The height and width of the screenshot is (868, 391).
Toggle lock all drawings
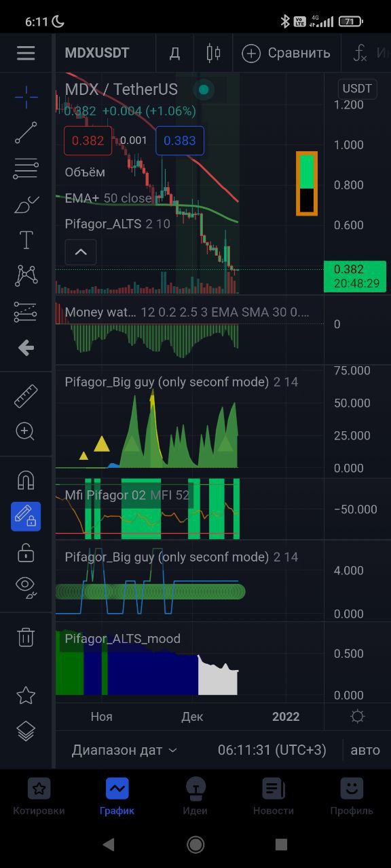26,552
